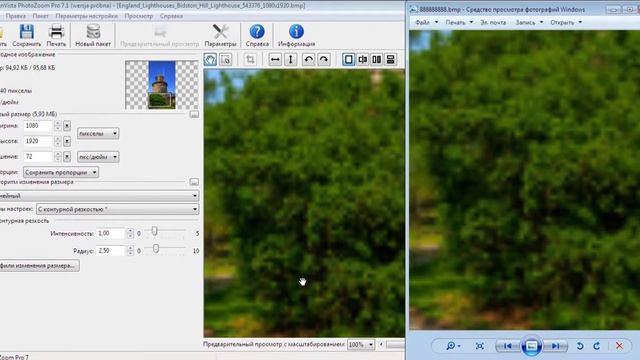Click stepper arrows beside width 1080
Viewport: 640px width, 360px height.
[x=58, y=126]
